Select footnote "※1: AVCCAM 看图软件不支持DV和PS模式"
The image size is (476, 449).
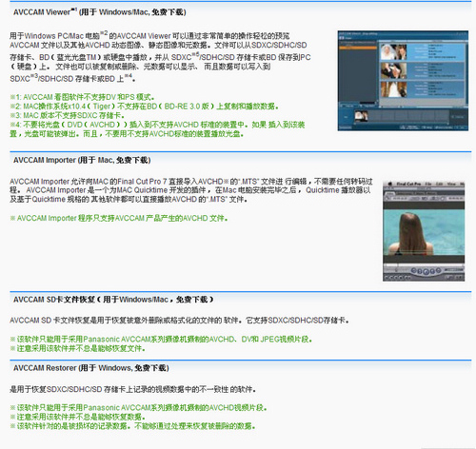(x=82, y=97)
